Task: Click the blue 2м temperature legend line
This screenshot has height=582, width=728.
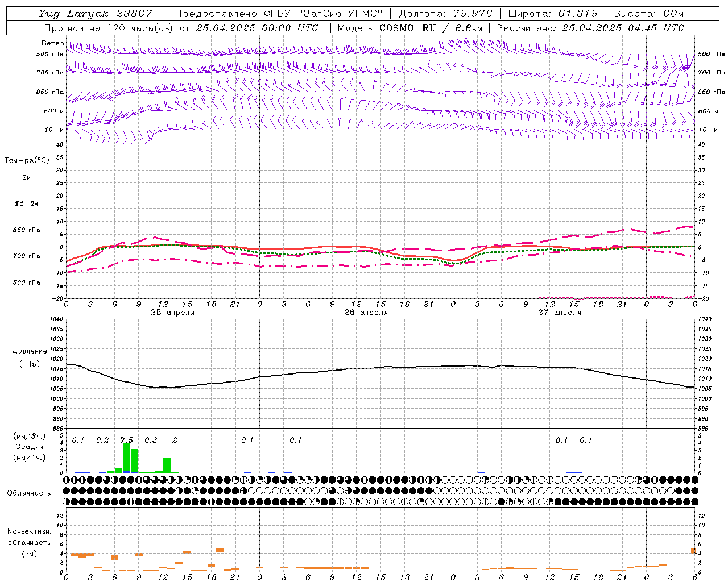Action: pyautogui.click(x=26, y=184)
